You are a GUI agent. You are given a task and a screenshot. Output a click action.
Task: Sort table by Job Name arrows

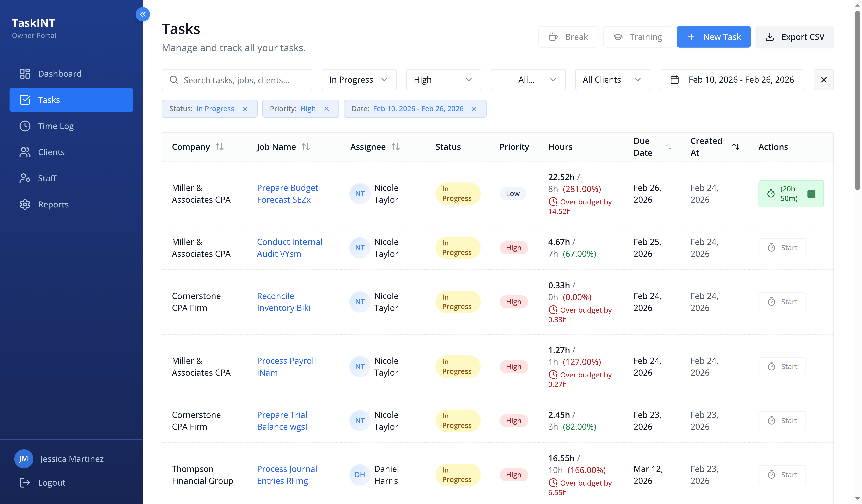tap(306, 147)
